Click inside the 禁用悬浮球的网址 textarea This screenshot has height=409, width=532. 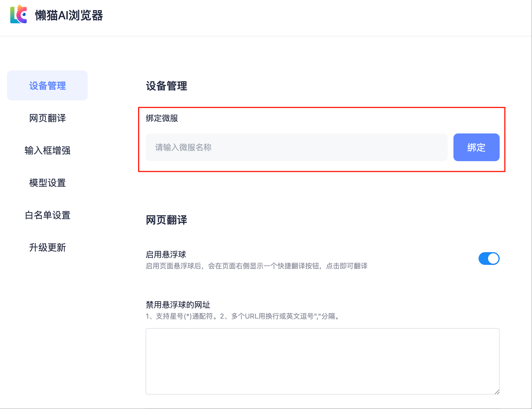point(322,361)
